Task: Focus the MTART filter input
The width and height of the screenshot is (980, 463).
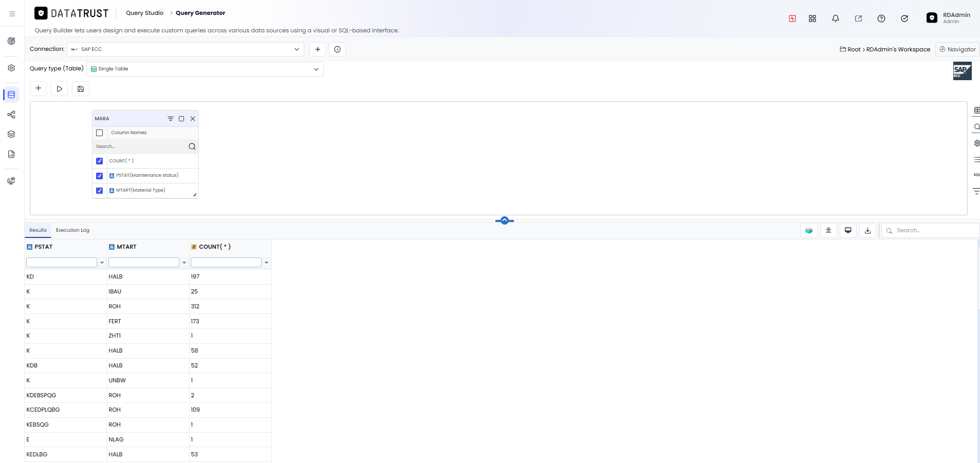Action: [x=144, y=263]
